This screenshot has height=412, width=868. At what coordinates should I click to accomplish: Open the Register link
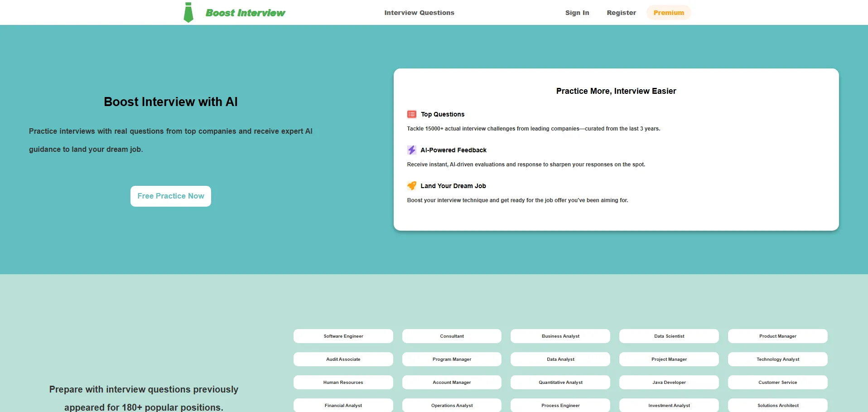(x=621, y=13)
